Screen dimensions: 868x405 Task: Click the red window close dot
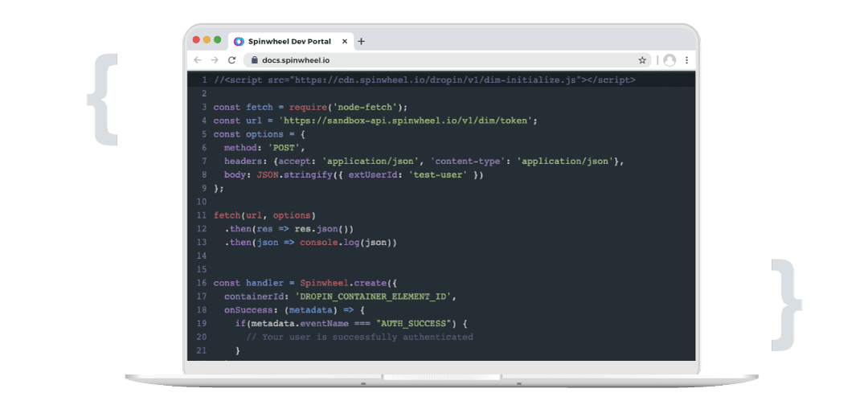click(196, 40)
